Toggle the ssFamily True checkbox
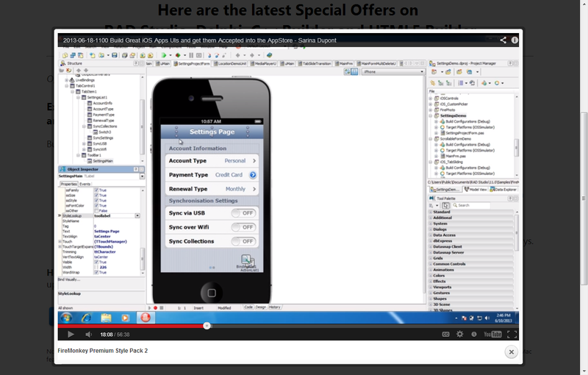Screen dimensions: 588x375 (96, 190)
